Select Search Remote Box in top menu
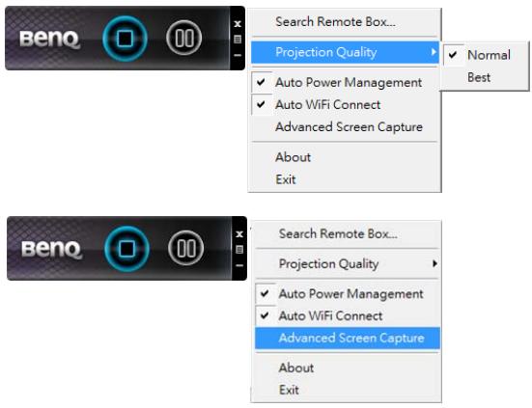The image size is (532, 408). click(x=344, y=22)
